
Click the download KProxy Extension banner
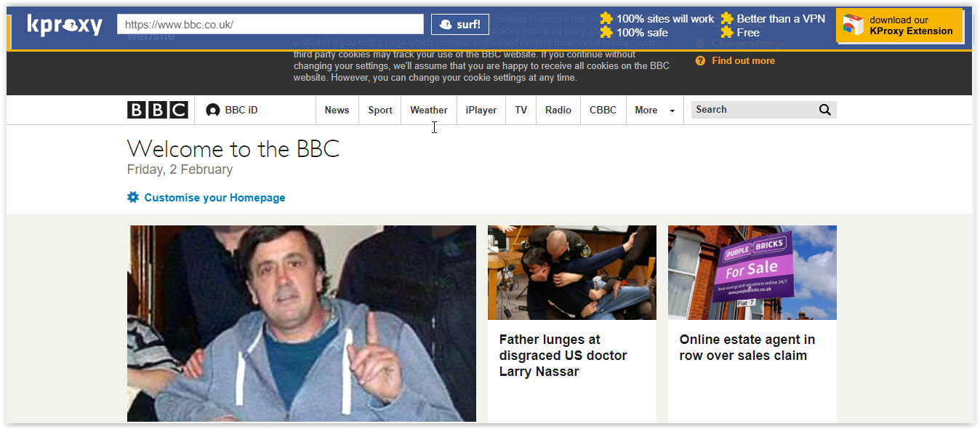pyautogui.click(x=899, y=26)
